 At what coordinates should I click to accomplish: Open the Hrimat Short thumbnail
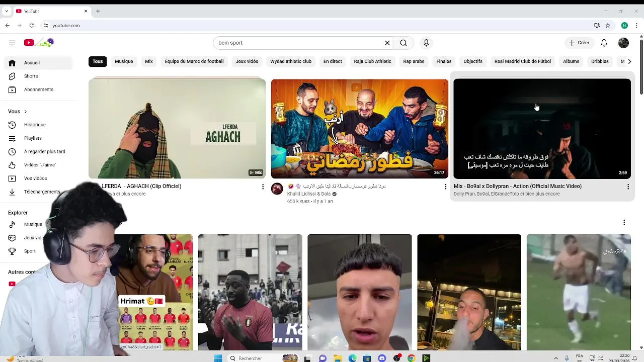click(153, 292)
